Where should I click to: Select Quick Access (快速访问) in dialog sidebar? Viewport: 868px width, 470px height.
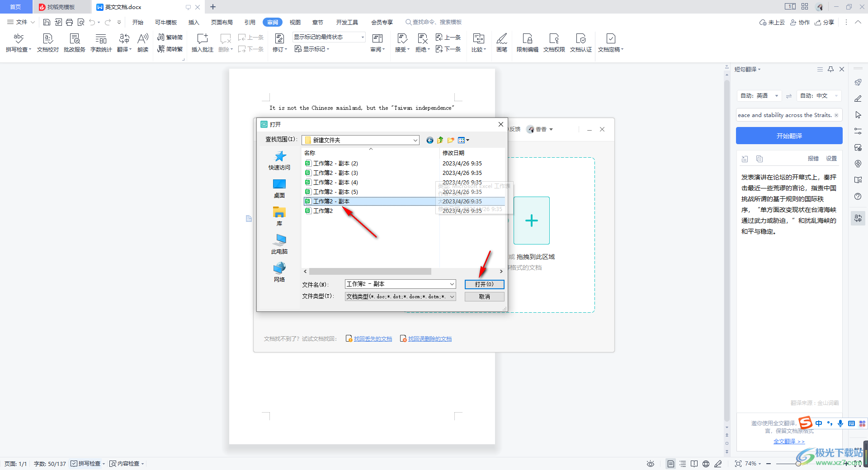(279, 161)
